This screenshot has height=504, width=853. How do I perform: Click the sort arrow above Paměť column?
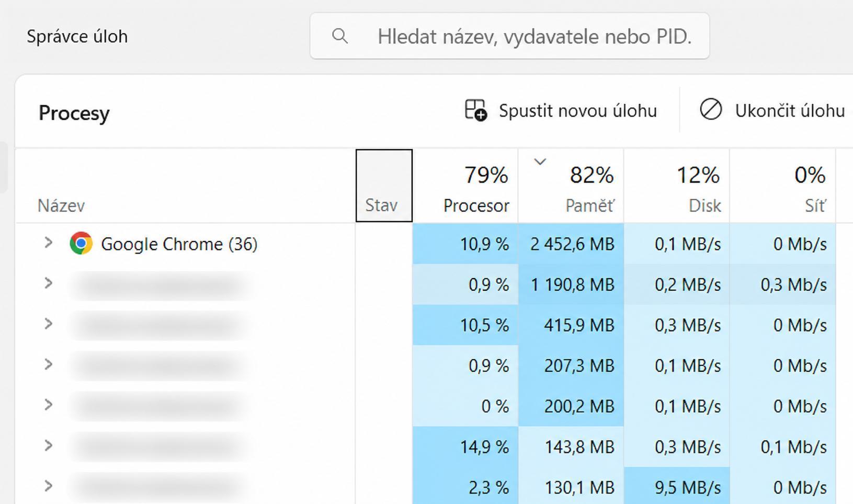[540, 162]
